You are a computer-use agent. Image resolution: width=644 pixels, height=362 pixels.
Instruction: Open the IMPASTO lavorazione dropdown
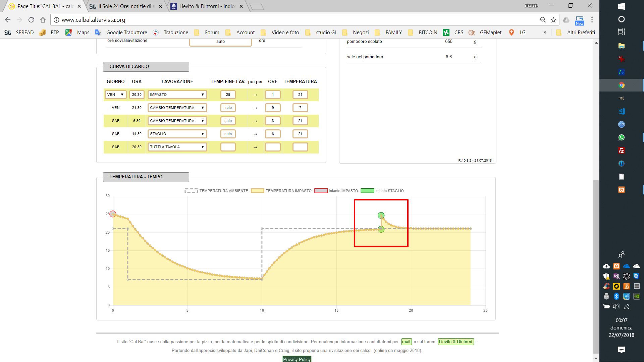click(177, 95)
